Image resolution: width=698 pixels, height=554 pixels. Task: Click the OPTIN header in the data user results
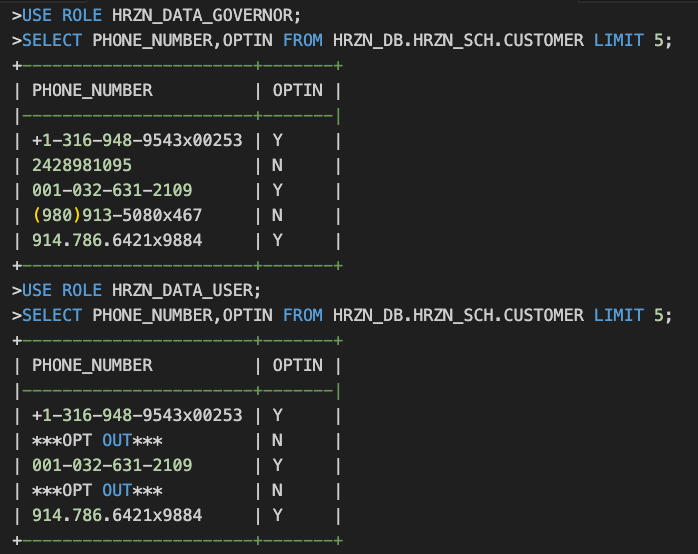point(297,365)
